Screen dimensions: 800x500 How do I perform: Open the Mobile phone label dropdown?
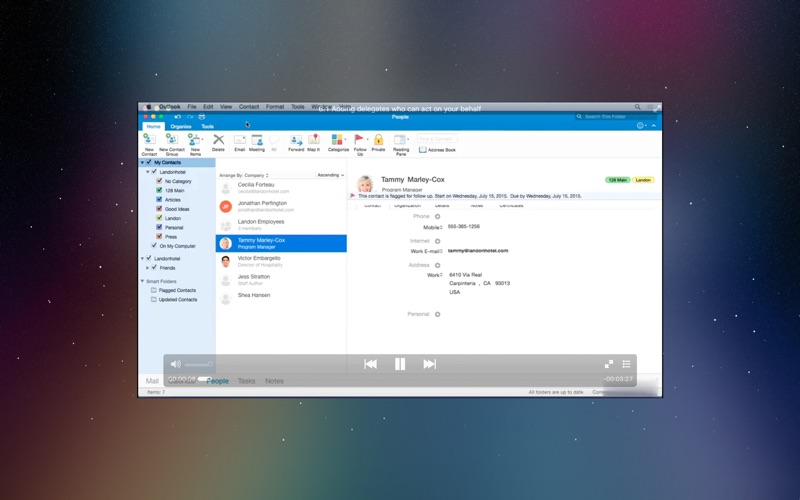[x=433, y=228]
